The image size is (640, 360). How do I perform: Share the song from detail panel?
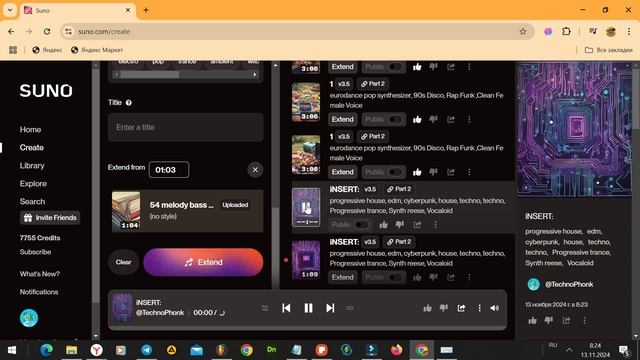567,321
